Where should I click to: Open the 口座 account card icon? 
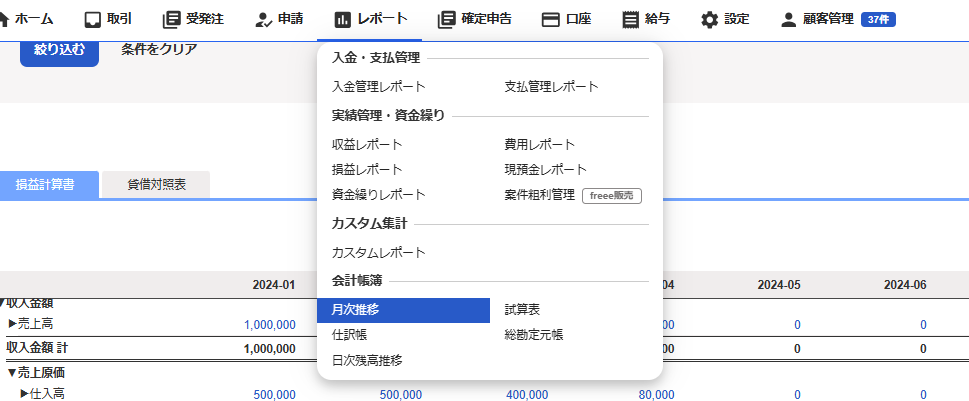(x=550, y=19)
